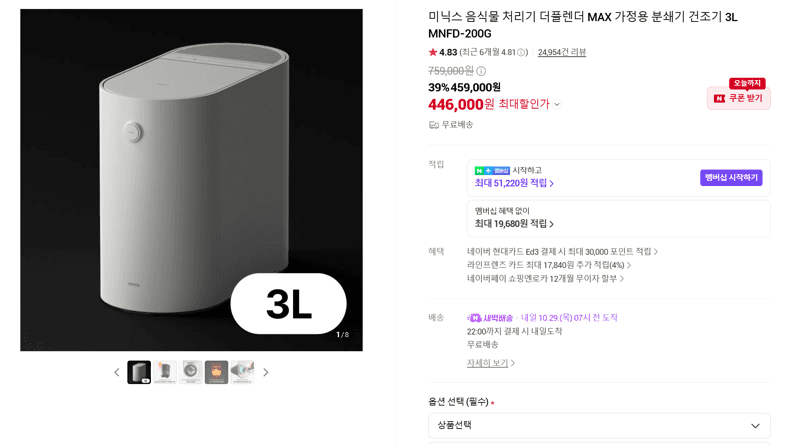Click the delivery truck icon by 무료배송
The image size is (800, 445).
pos(434,125)
